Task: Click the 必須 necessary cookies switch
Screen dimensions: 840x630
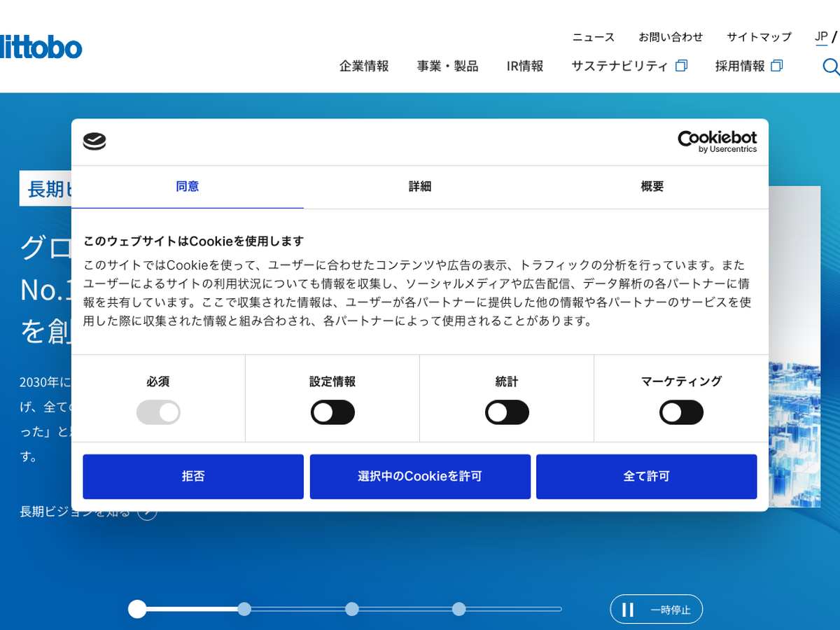Action: (158, 412)
